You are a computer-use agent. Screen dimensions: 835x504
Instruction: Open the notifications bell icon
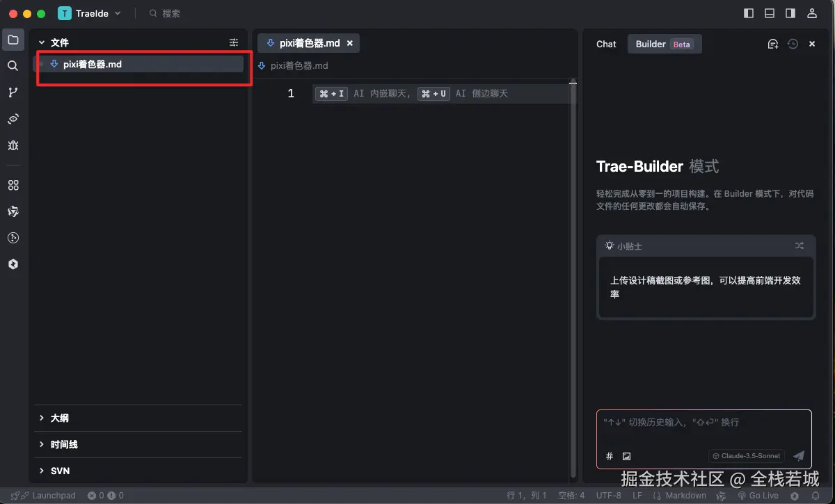pos(815,496)
